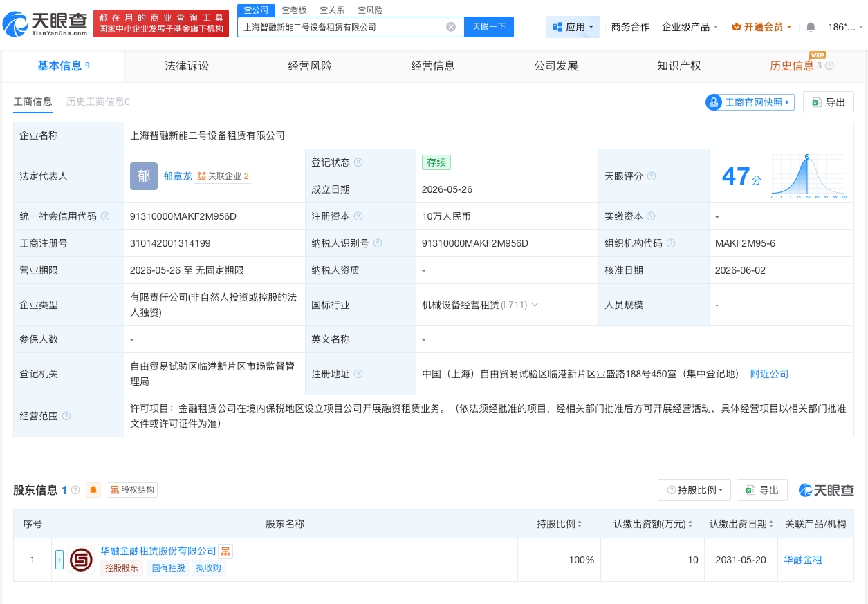
Task: Switch to the 历史信息 tab
Action: point(792,66)
